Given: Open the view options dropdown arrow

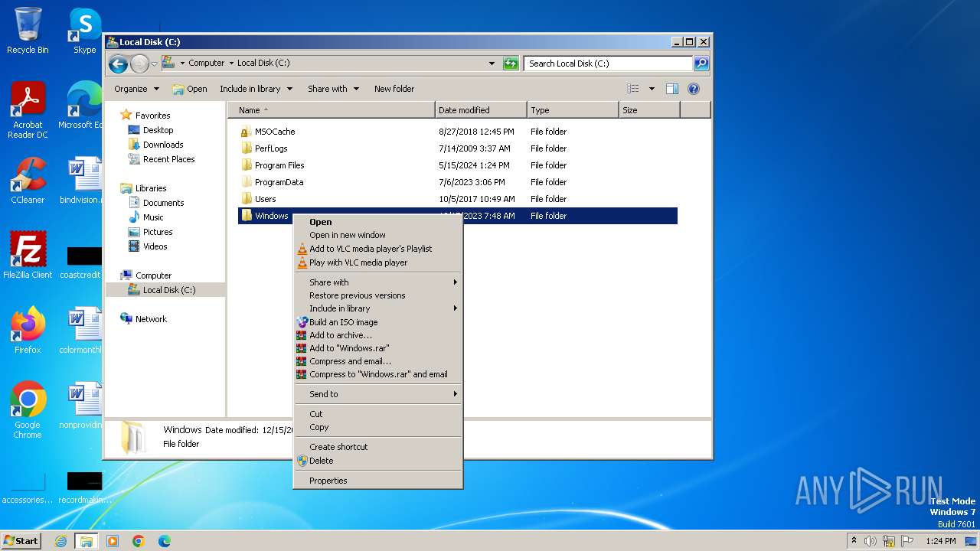Looking at the screenshot, I should 652,89.
